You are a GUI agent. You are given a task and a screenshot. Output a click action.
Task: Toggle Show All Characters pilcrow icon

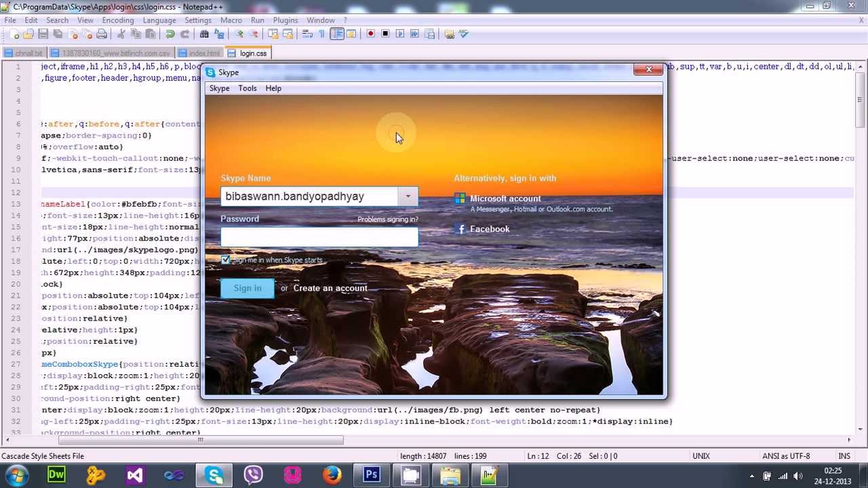pyautogui.click(x=322, y=34)
